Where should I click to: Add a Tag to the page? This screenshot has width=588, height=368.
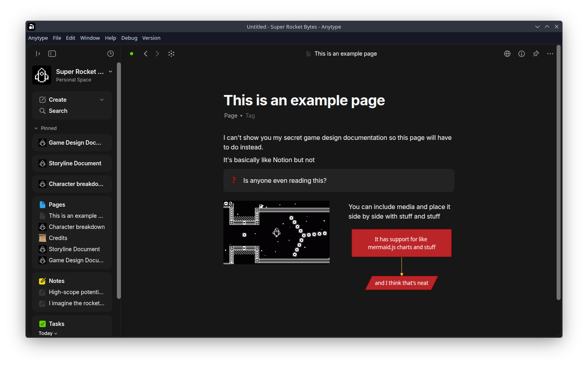[250, 115]
